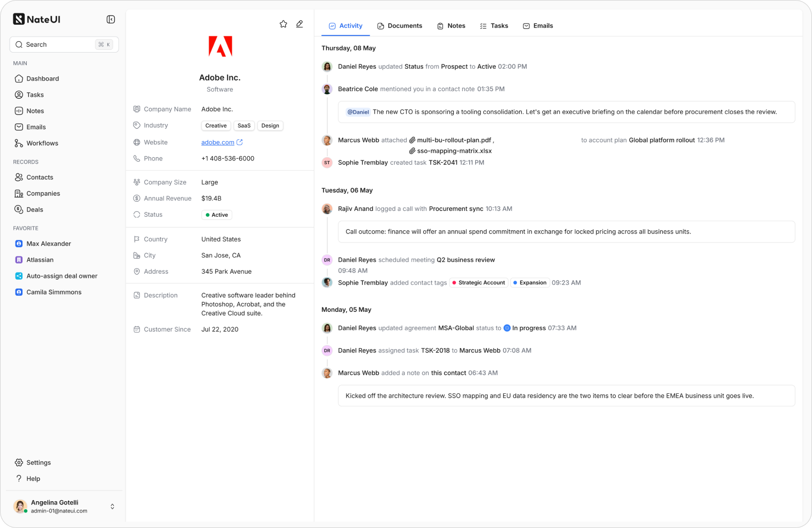The height and width of the screenshot is (528, 812).
Task: Switch to the Documents tab
Action: [x=400, y=26]
